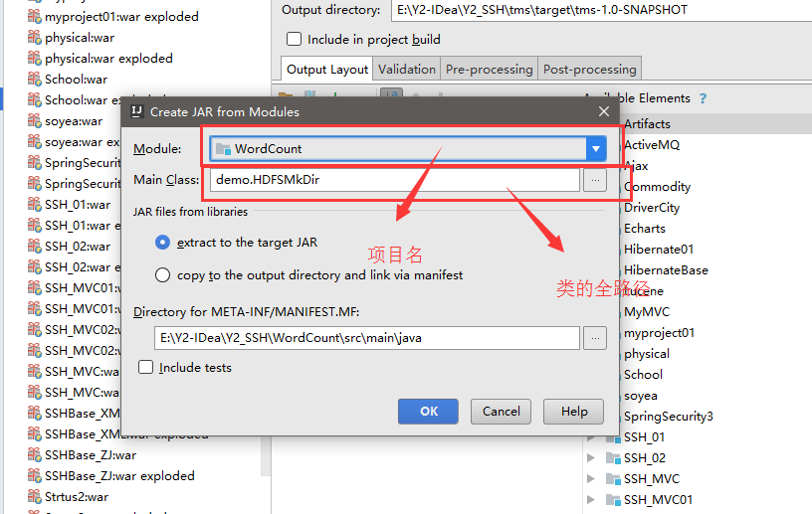The width and height of the screenshot is (812, 514).
Task: Switch to the Validation tab
Action: pos(407,70)
